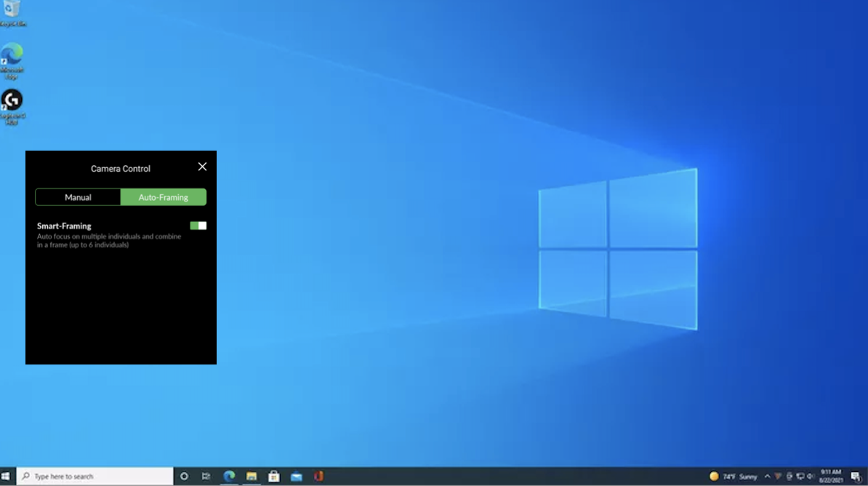This screenshot has width=868, height=486.
Task: Open the Action Center notifications icon
Action: pyautogui.click(x=856, y=476)
